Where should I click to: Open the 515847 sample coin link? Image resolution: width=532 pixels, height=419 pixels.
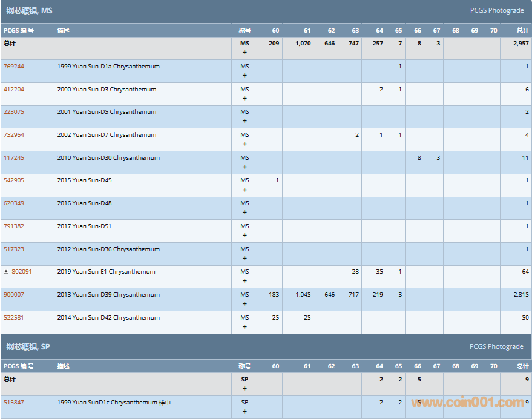pyautogui.click(x=14, y=403)
